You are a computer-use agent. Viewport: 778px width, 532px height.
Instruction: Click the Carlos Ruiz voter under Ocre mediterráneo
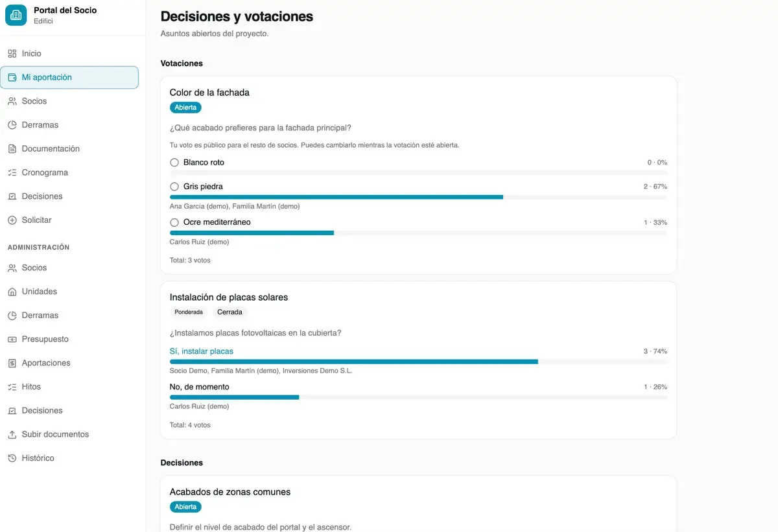[x=199, y=242]
